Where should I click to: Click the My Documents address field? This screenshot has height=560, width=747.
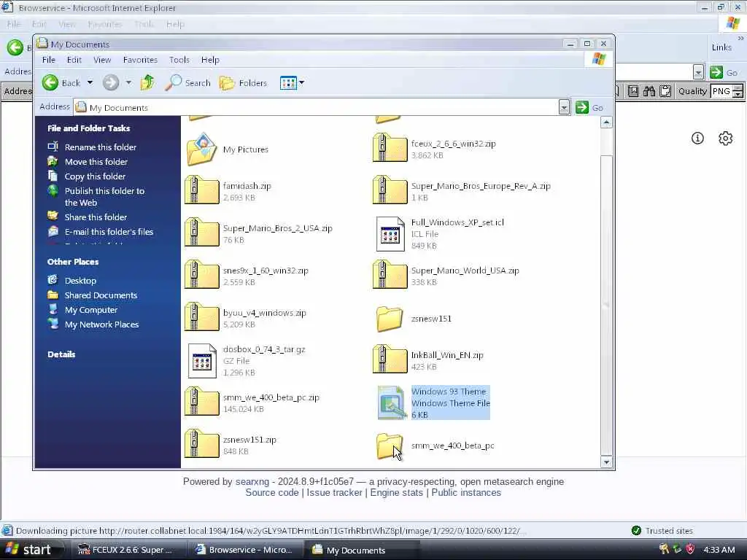(x=317, y=108)
